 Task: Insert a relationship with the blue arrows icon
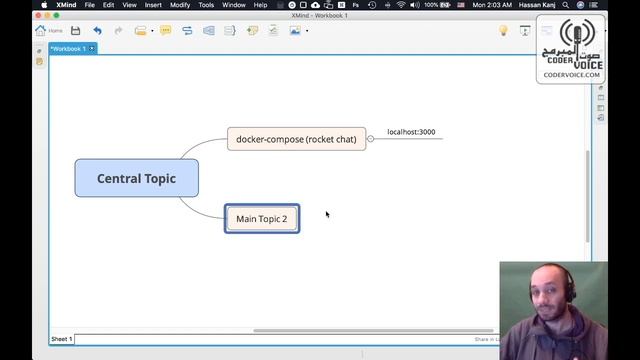point(187,31)
